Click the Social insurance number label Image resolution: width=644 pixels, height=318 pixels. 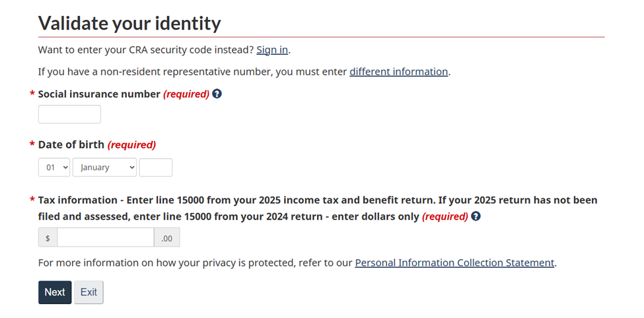tap(99, 94)
